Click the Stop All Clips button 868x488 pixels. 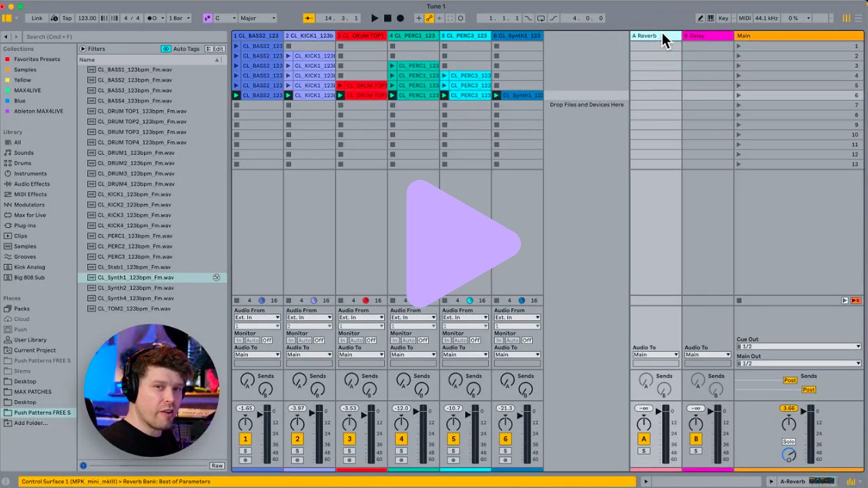click(739, 300)
